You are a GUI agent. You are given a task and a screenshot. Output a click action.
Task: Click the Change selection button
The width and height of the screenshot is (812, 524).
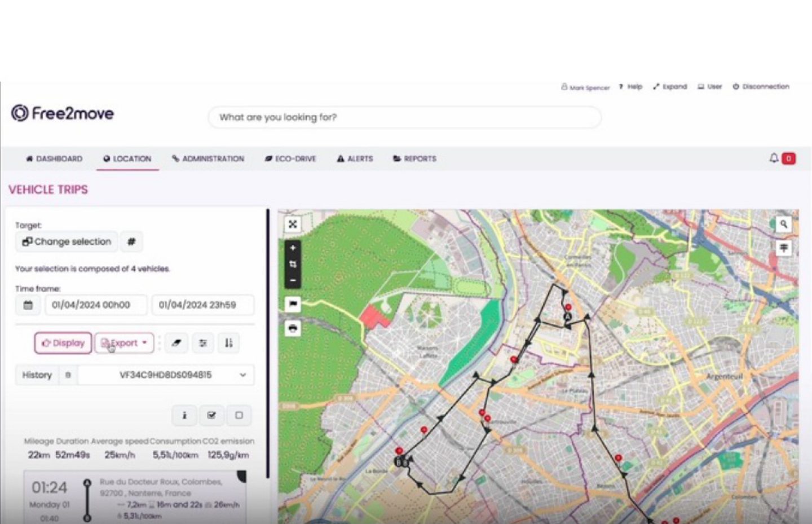tap(66, 241)
